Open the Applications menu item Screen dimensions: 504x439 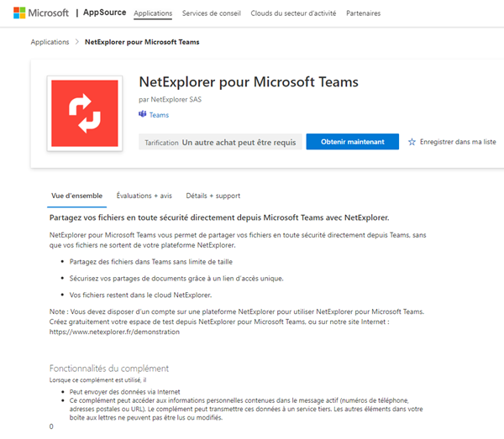(153, 13)
